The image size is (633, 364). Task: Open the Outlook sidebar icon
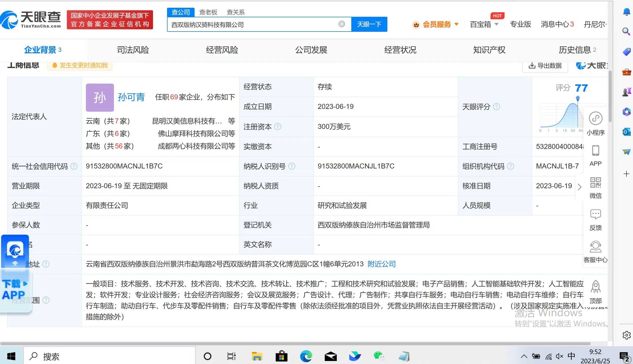pyautogui.click(x=626, y=132)
